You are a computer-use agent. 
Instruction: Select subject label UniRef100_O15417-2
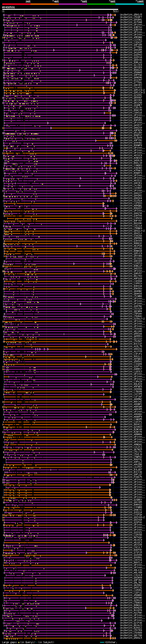coord(133,319)
